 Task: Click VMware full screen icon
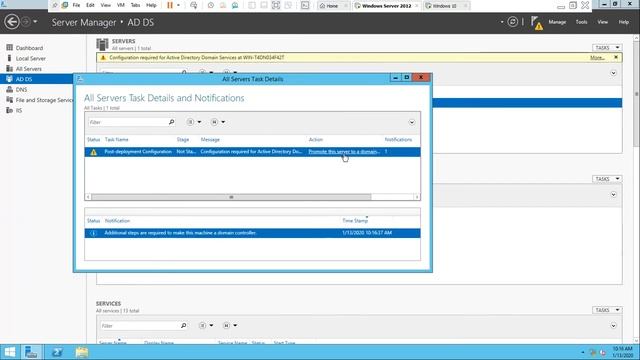click(276, 5)
